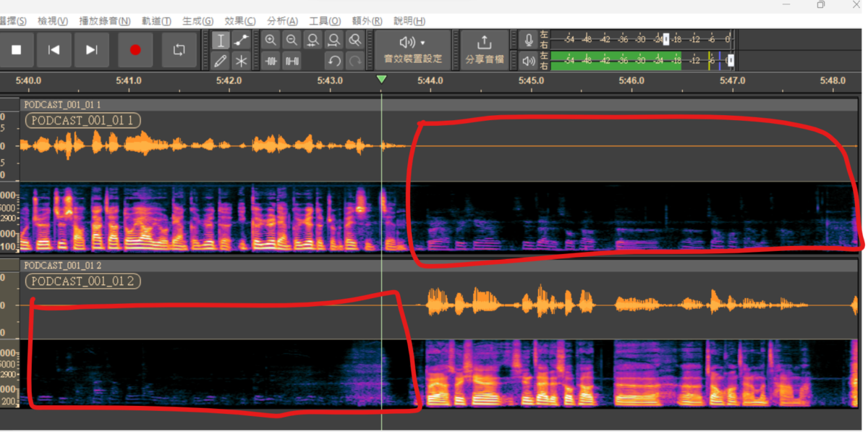Silence the audio selection icon
This screenshot has width=868, height=432.
pos(292,60)
